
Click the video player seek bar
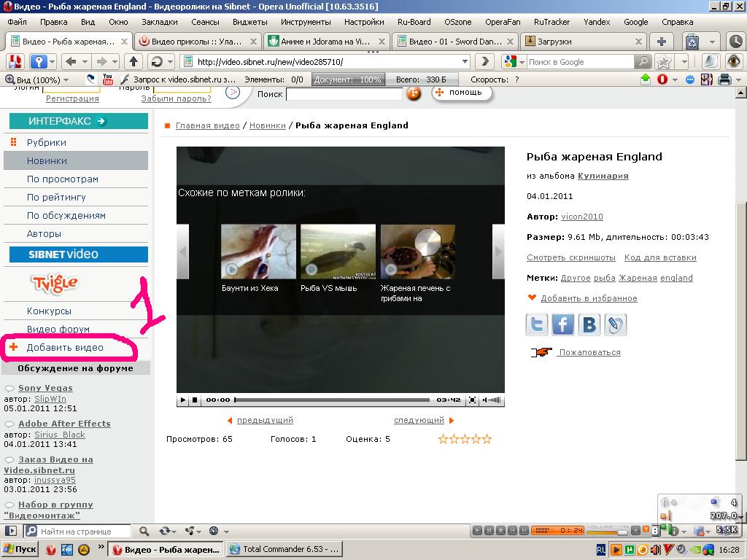(x=332, y=400)
